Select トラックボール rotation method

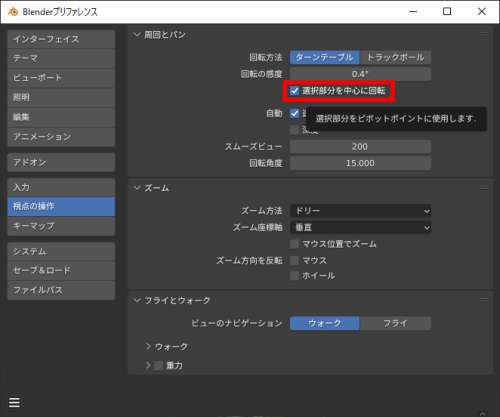[x=396, y=57]
